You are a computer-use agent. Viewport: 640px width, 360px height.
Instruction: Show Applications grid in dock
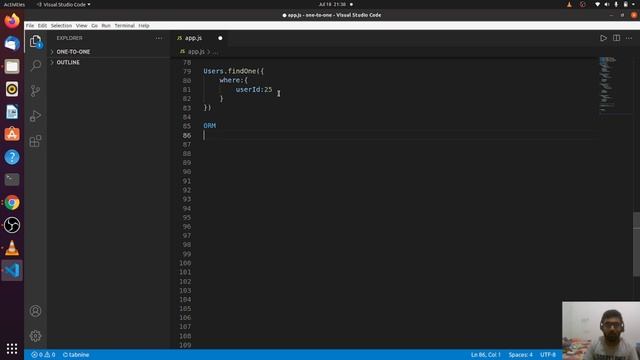pos(12,348)
